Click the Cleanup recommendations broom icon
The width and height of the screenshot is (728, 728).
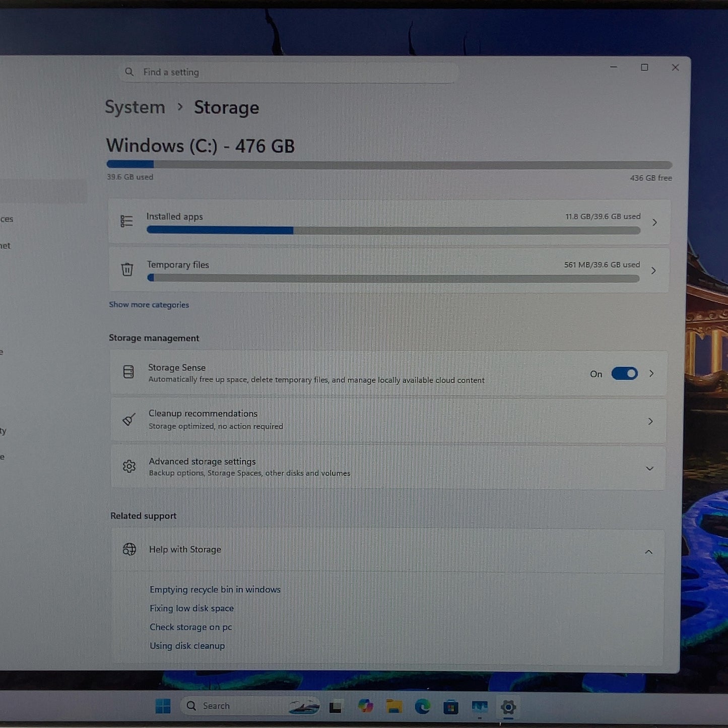[129, 419]
